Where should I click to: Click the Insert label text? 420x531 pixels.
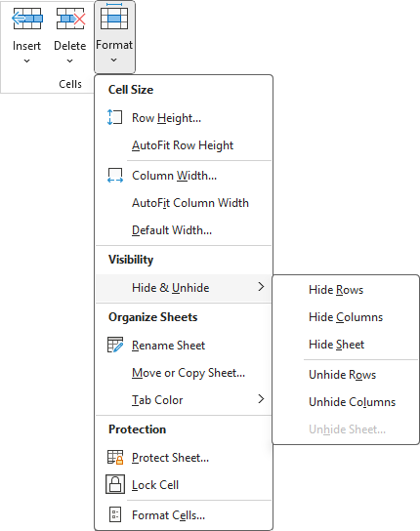[26, 46]
